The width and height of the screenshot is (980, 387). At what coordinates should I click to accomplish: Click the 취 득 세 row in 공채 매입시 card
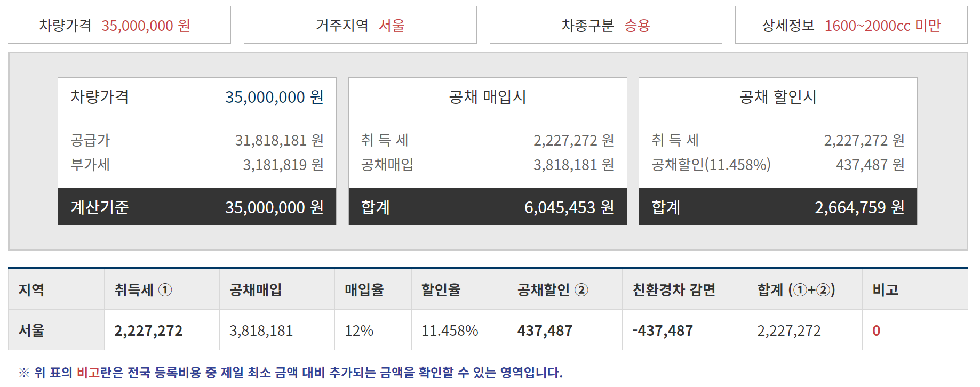(x=488, y=140)
